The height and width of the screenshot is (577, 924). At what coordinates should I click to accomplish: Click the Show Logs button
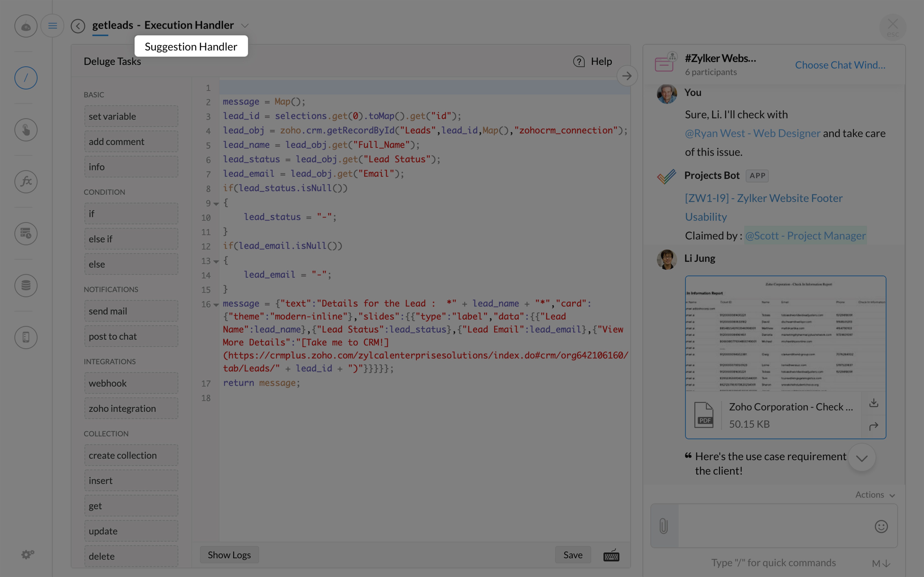(229, 554)
